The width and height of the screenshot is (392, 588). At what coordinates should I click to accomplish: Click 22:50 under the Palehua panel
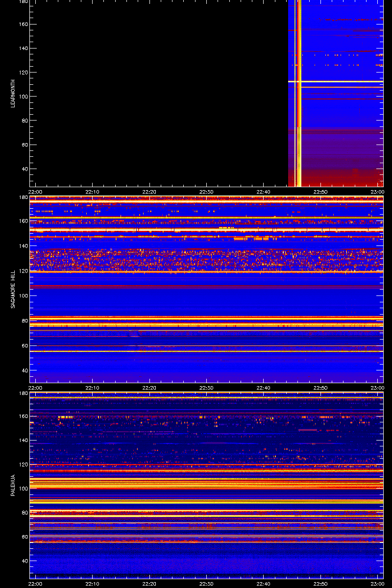click(320, 584)
